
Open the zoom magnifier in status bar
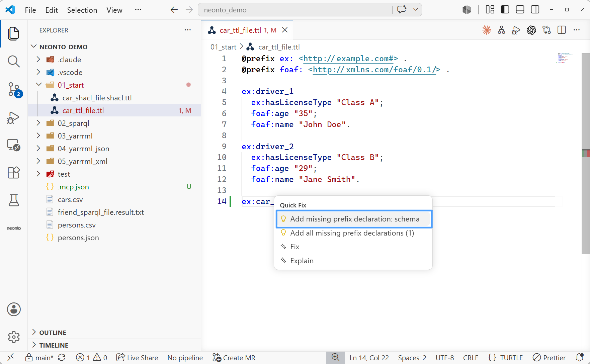pyautogui.click(x=335, y=357)
